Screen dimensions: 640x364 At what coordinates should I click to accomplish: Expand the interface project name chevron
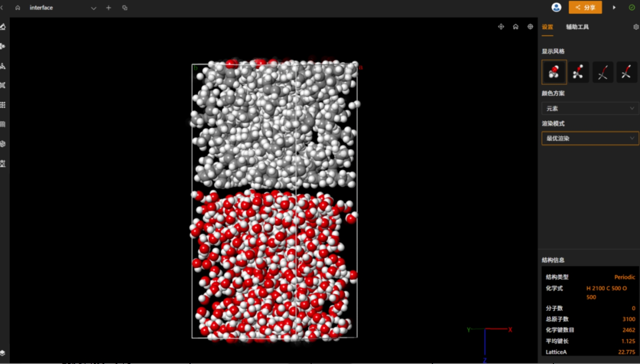pos(94,8)
